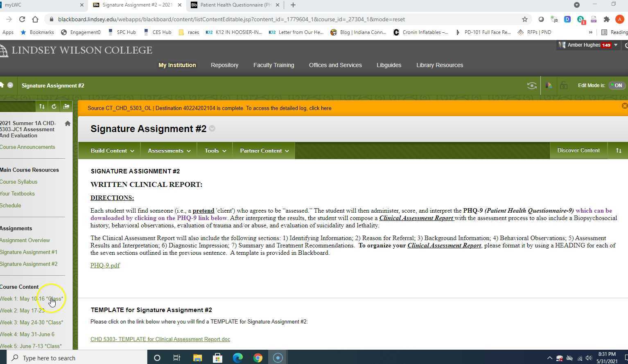Turn Edit Mode off
The height and width of the screenshot is (364, 628).
tap(617, 85)
